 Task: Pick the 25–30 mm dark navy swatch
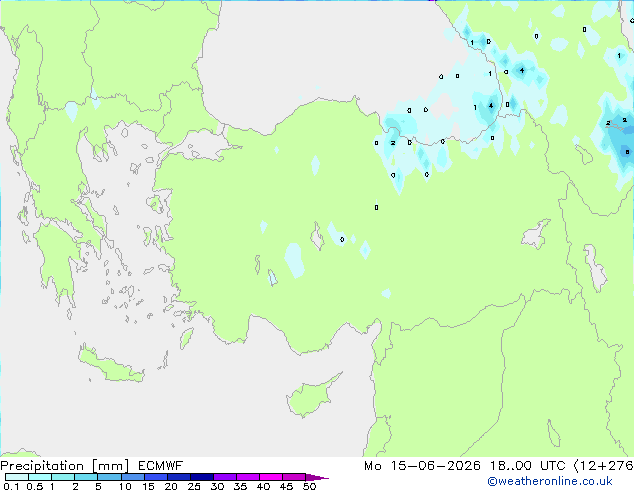tap(202, 477)
